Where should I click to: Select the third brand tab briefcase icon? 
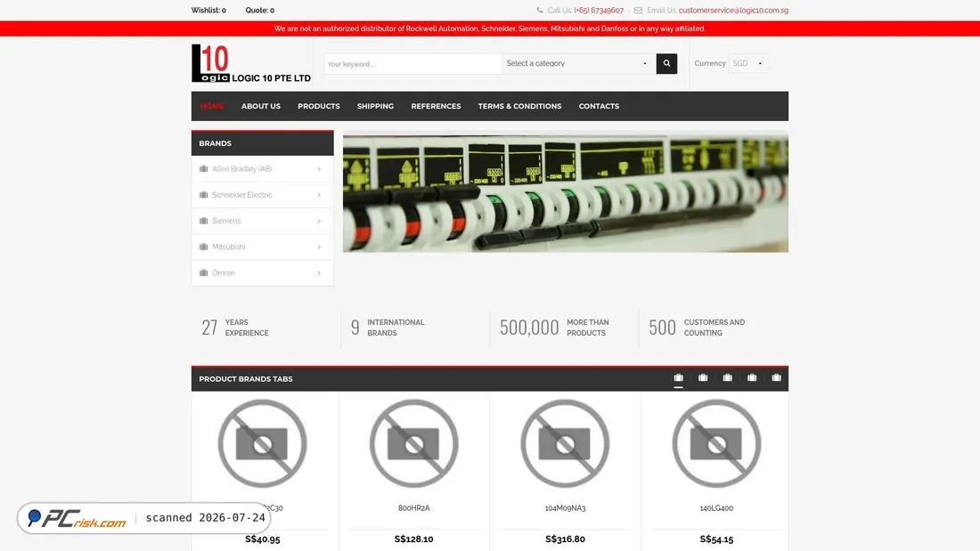click(x=728, y=377)
